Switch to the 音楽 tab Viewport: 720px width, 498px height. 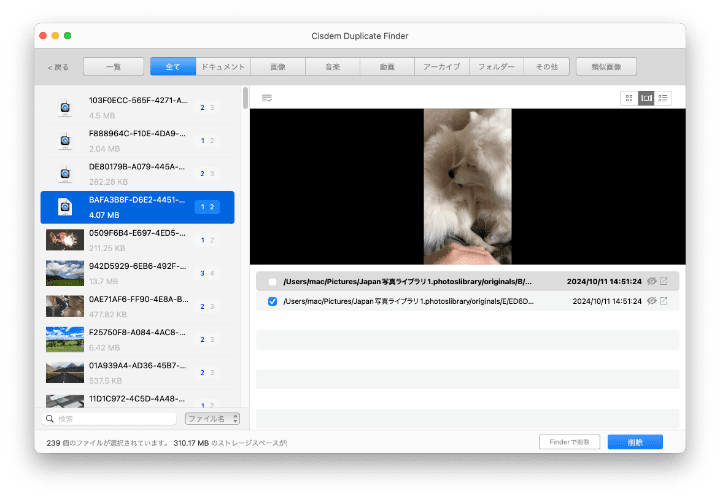point(332,67)
